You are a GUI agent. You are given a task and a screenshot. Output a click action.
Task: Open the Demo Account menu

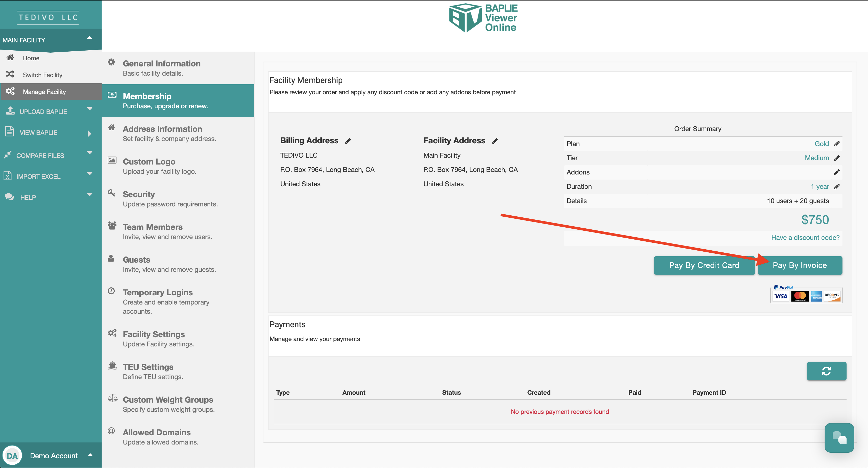coord(54,455)
